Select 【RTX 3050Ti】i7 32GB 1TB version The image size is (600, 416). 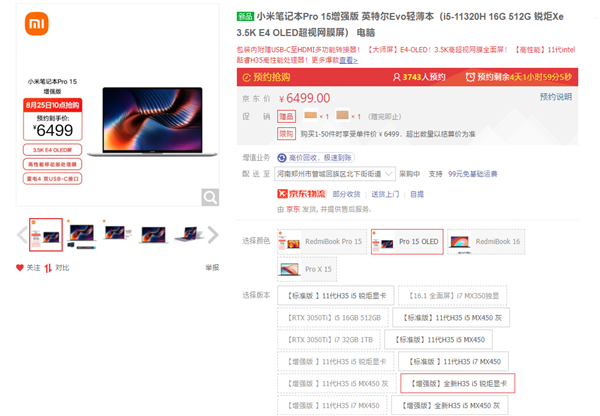click(x=329, y=339)
